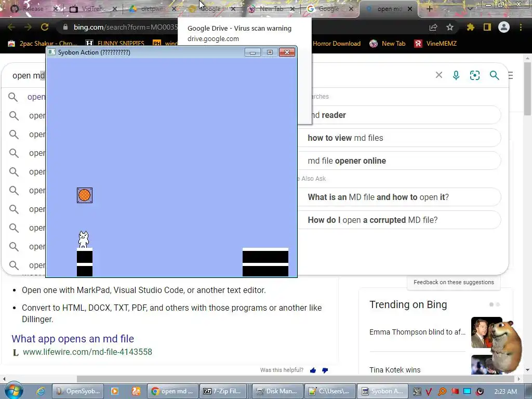Click the red flag tray icon
532x399 pixels.
point(455,392)
